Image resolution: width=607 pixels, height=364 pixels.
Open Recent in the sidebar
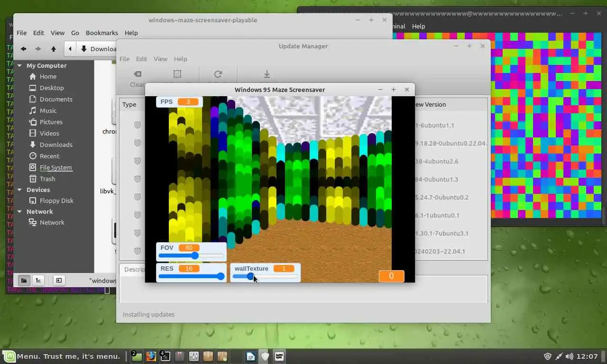point(49,156)
